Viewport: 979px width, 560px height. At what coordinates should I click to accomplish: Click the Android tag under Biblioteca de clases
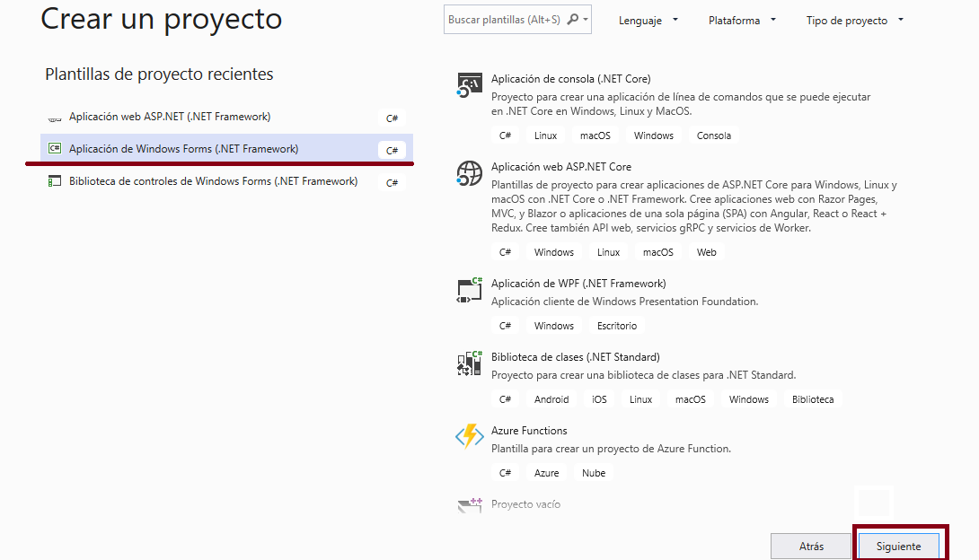(551, 399)
